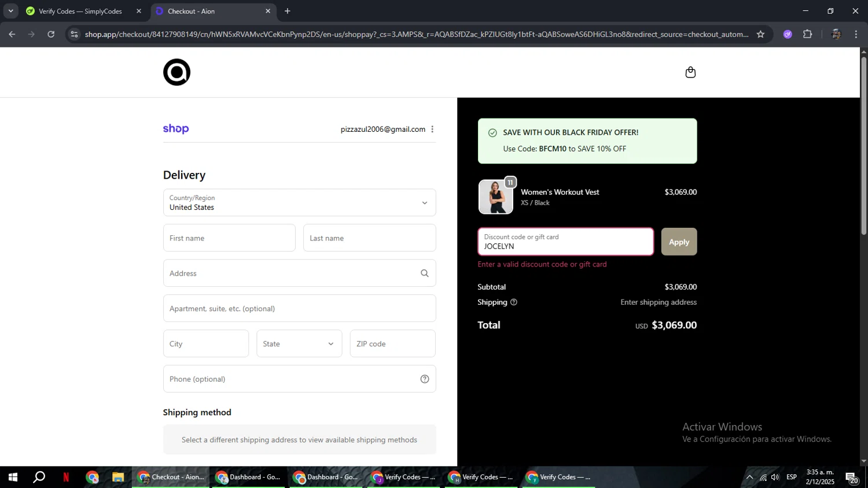Open last Verify Codes taskbar window

[558, 477]
